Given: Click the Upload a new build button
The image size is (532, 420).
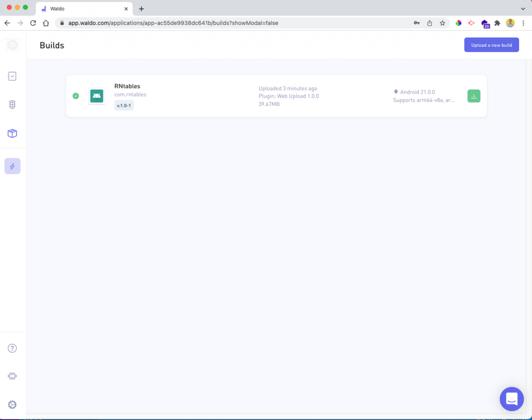Looking at the screenshot, I should coord(491,45).
